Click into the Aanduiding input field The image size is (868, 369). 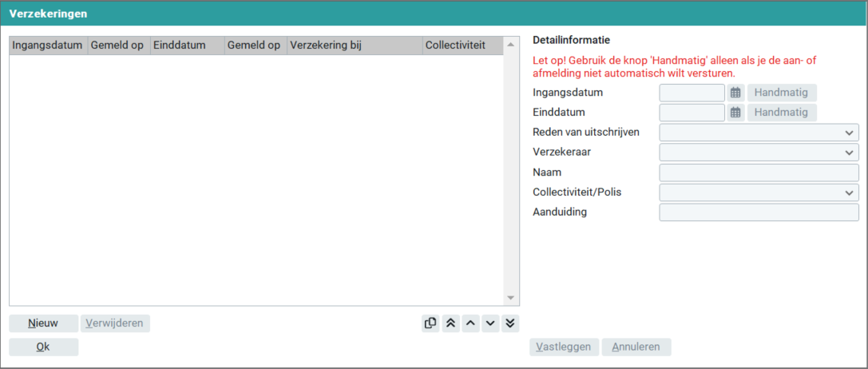pyautogui.click(x=758, y=212)
